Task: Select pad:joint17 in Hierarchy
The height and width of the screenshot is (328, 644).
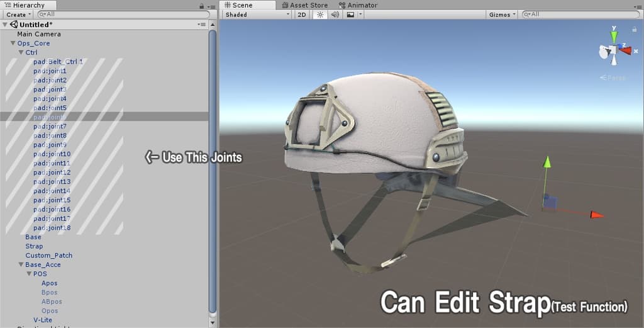Action: pos(52,218)
